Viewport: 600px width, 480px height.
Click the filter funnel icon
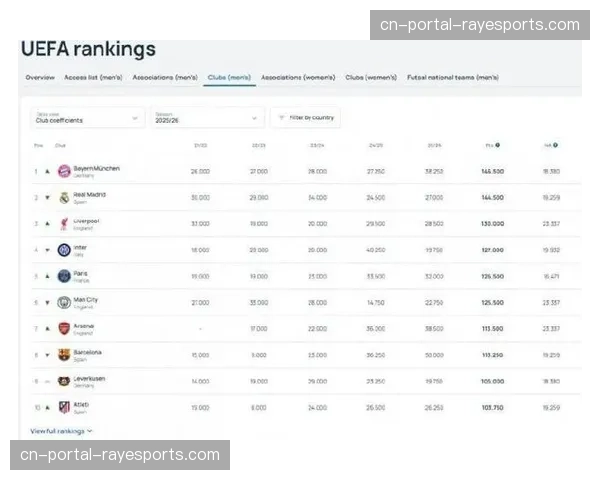click(282, 118)
